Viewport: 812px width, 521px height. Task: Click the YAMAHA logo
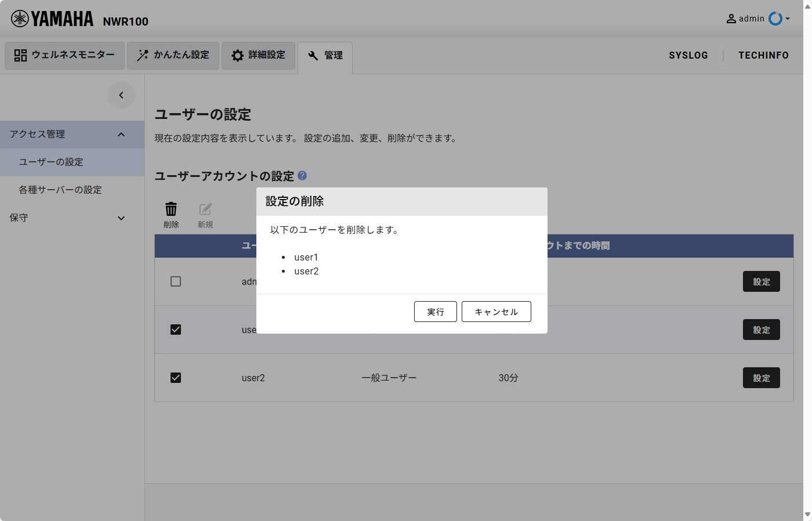tap(52, 17)
